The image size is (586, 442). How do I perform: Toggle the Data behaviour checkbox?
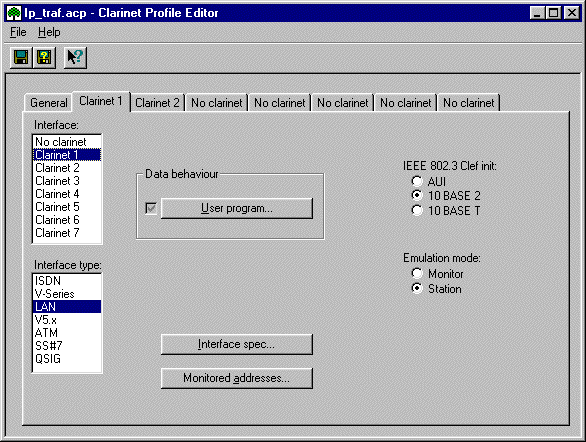151,208
